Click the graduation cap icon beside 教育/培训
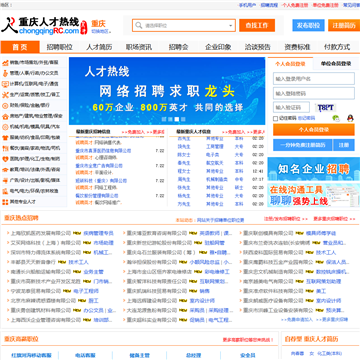Image resolution: width=360 pixels, height=360 pixels. (x=5, y=169)
